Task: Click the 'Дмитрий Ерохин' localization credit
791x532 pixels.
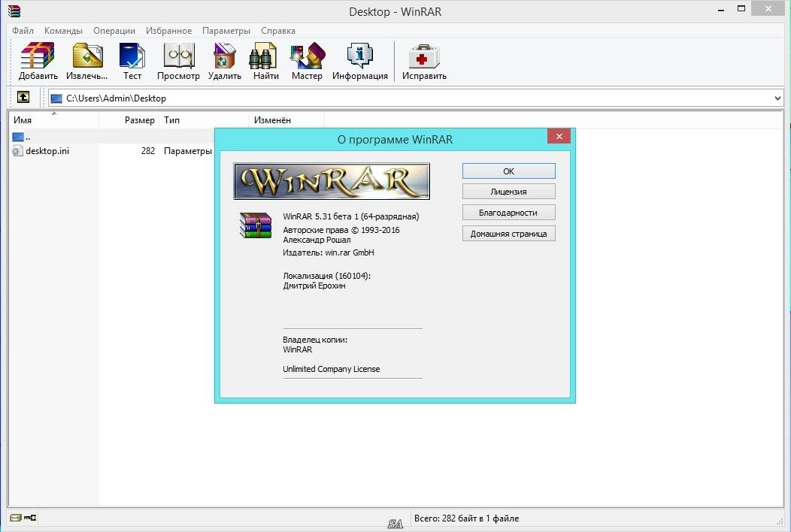Action: pyautogui.click(x=314, y=286)
